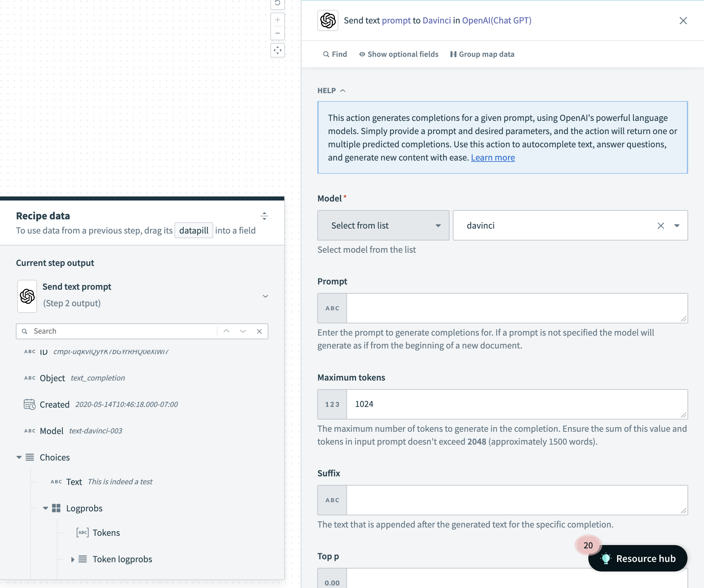
Task: Go to next search result arrow
Action: pyautogui.click(x=243, y=331)
